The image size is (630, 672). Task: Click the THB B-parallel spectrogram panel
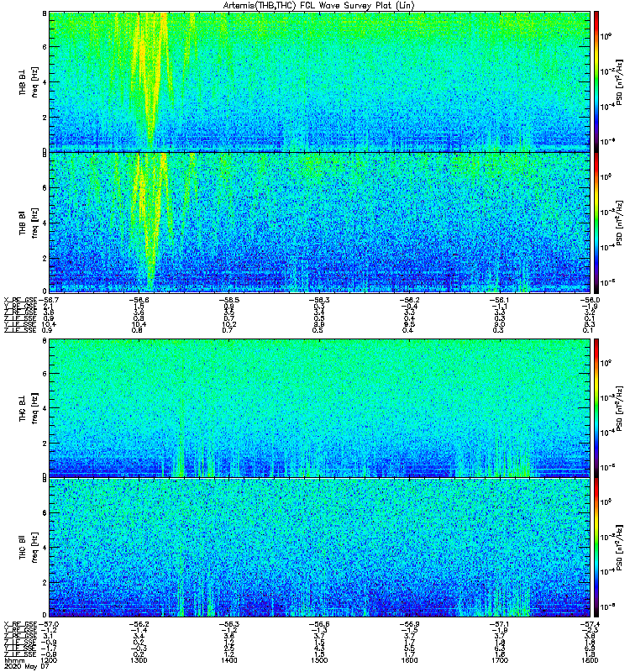click(x=319, y=223)
